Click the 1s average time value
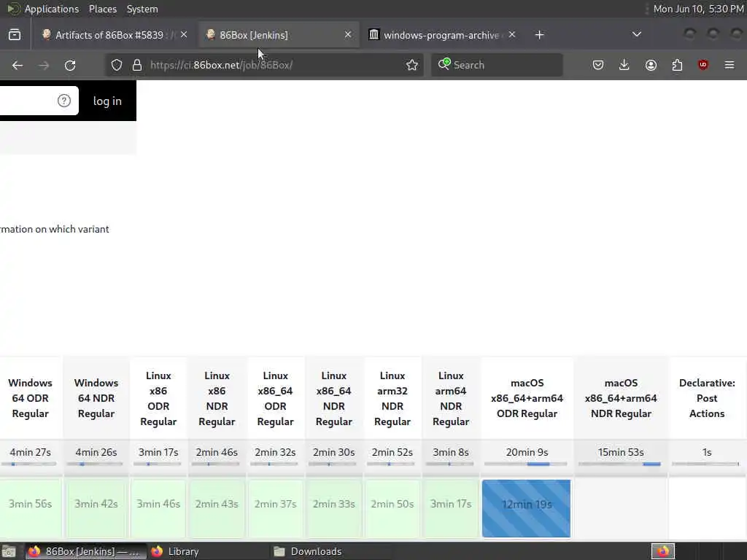Screen dimensions: 747x560 707,452
